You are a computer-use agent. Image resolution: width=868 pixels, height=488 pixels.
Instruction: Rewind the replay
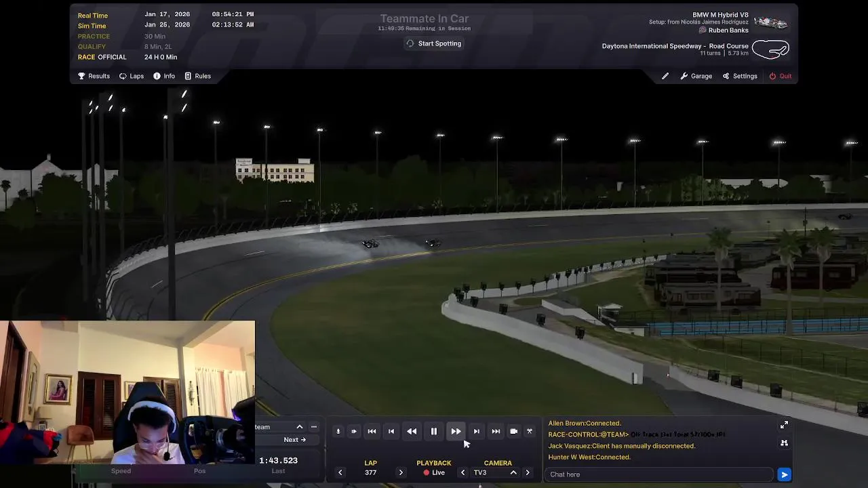[412, 431]
